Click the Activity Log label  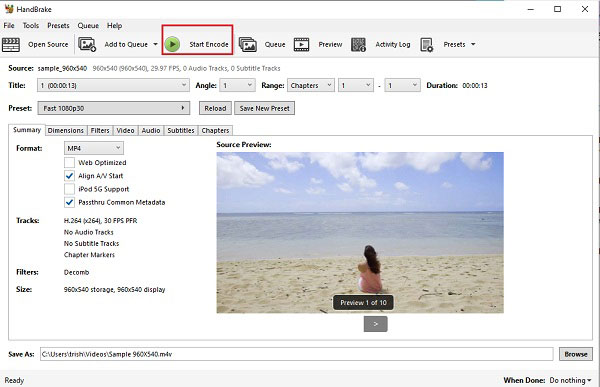[393, 44]
